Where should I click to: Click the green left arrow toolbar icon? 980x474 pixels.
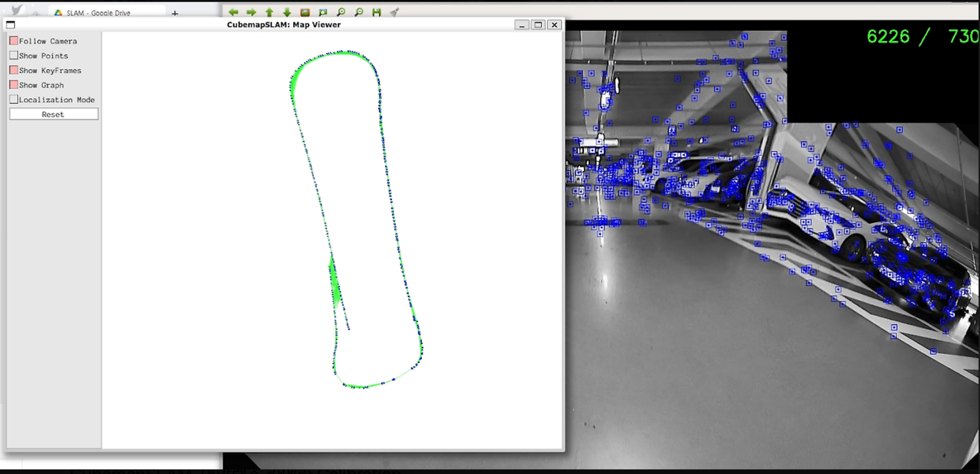pyautogui.click(x=233, y=12)
